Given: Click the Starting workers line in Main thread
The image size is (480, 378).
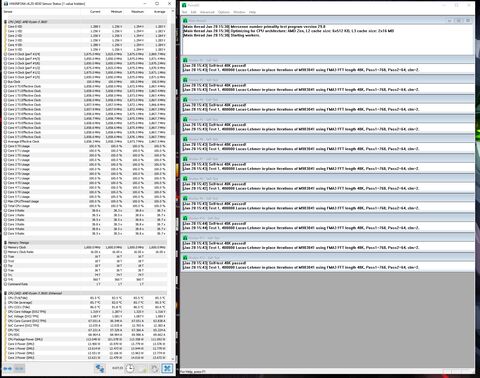Looking at the screenshot, I should click(x=222, y=35).
